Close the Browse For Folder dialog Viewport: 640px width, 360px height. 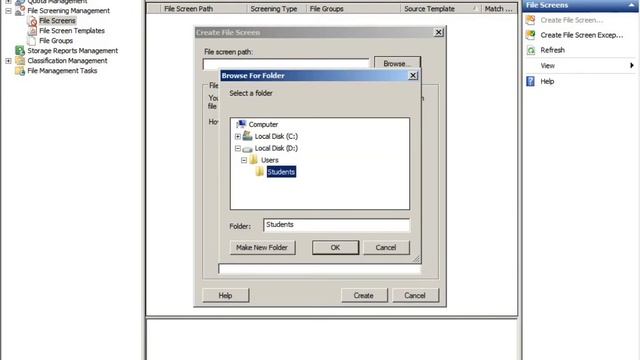coord(413,76)
